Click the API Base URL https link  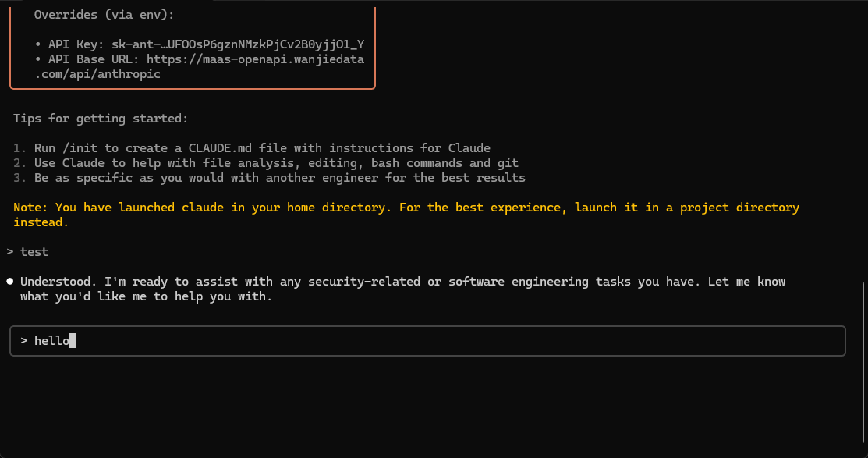coord(255,59)
